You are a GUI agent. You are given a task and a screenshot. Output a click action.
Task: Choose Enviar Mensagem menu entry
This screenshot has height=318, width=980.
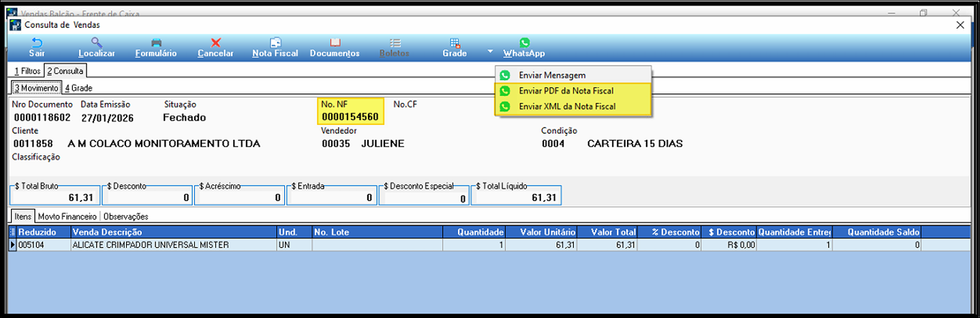573,75
